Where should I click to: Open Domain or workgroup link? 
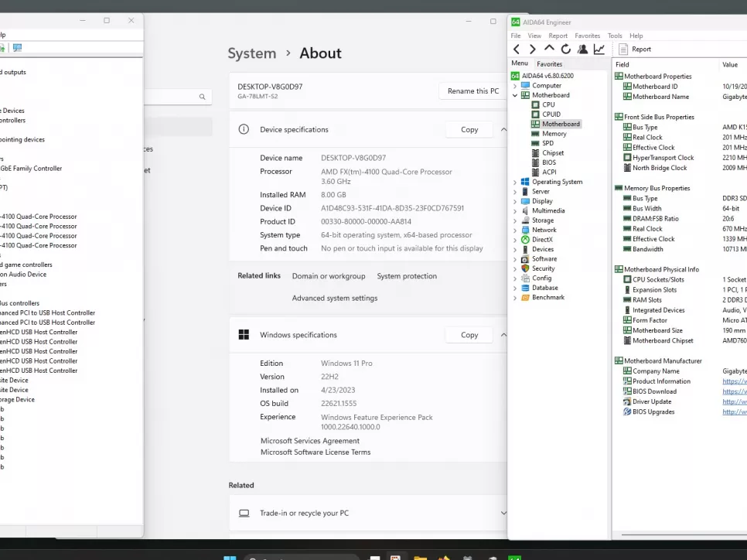click(x=329, y=276)
